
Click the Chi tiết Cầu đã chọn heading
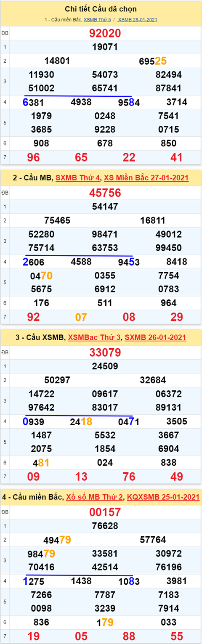click(101, 9)
